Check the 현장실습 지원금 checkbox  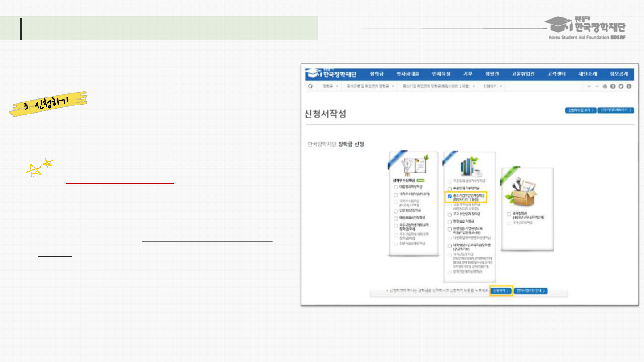coord(449,221)
